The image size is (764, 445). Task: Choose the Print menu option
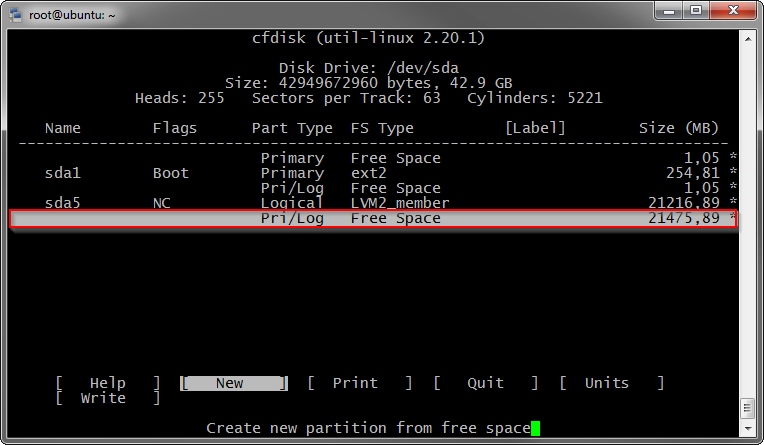(x=355, y=383)
